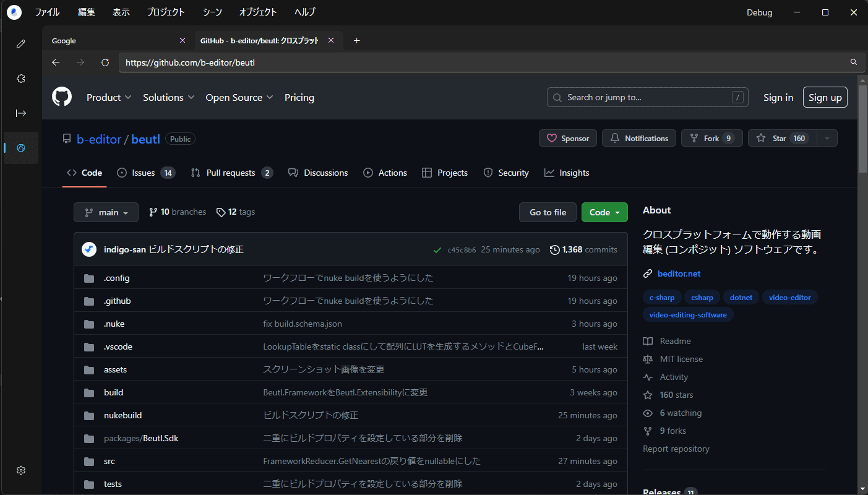The height and width of the screenshot is (495, 868).
Task: Click the Sponsor button
Action: [568, 138]
